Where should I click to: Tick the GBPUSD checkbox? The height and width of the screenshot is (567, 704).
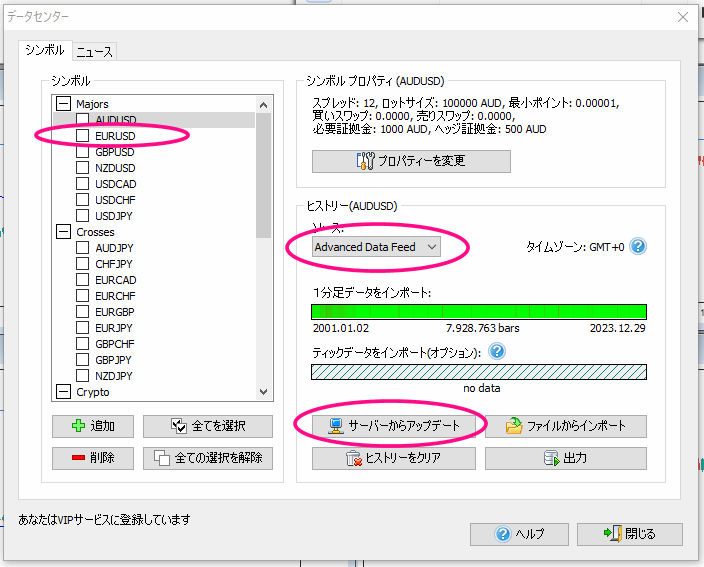tap(82, 152)
